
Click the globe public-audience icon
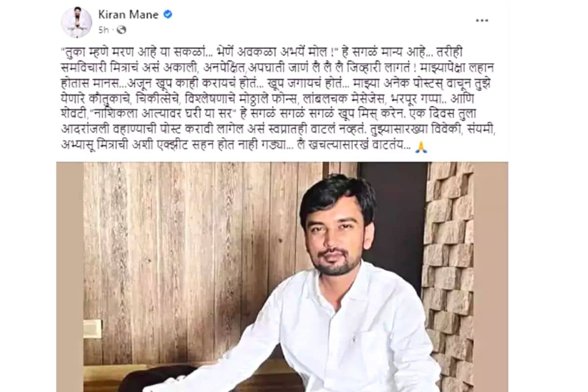122,30
